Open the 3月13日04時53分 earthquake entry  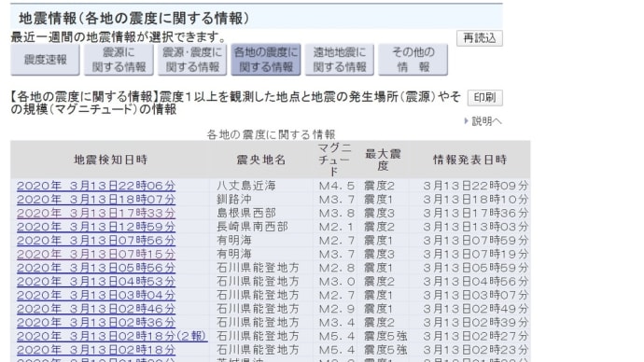(x=96, y=282)
